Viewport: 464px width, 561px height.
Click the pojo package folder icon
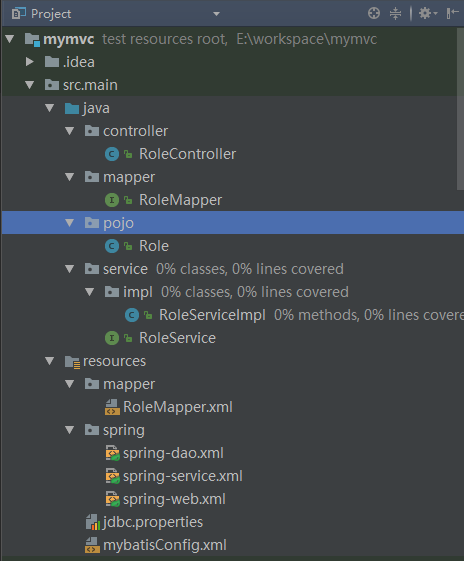pyautogui.click(x=92, y=223)
